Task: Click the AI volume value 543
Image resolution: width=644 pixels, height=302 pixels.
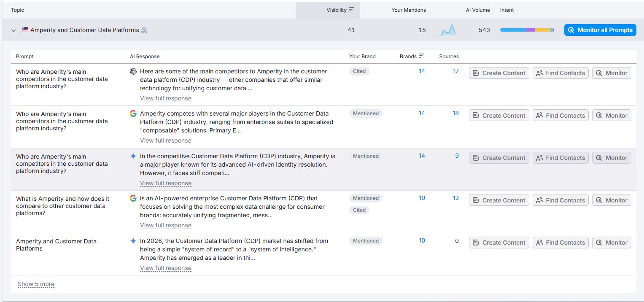Action: click(484, 30)
